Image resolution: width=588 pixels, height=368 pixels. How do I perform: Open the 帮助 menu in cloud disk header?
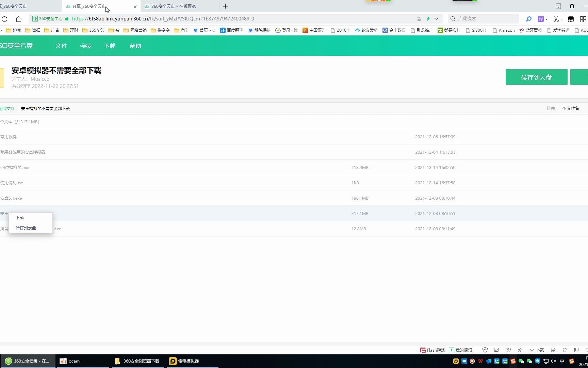[135, 46]
